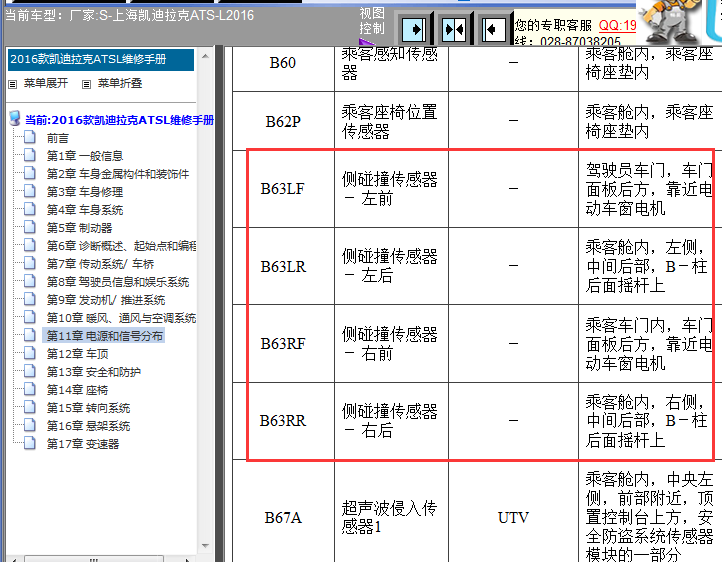Click cell 侧碰撞传感器 - 右后
The height and width of the screenshot is (562, 722).
point(391,421)
